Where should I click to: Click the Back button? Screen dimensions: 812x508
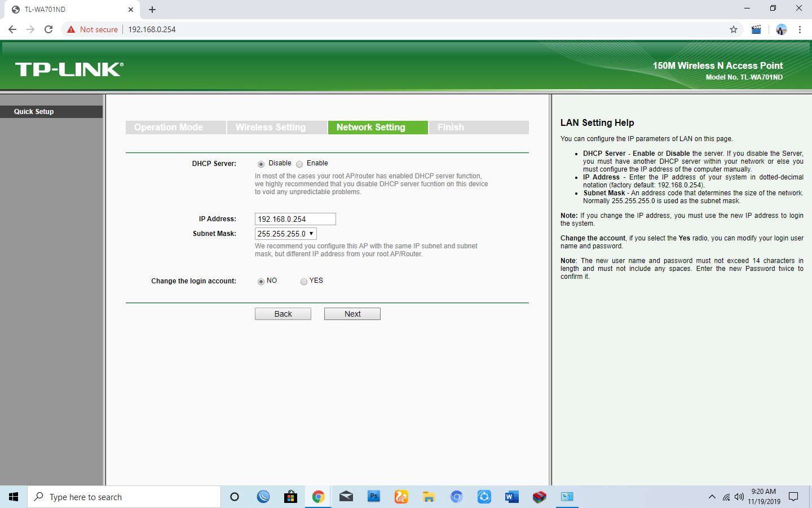point(283,314)
